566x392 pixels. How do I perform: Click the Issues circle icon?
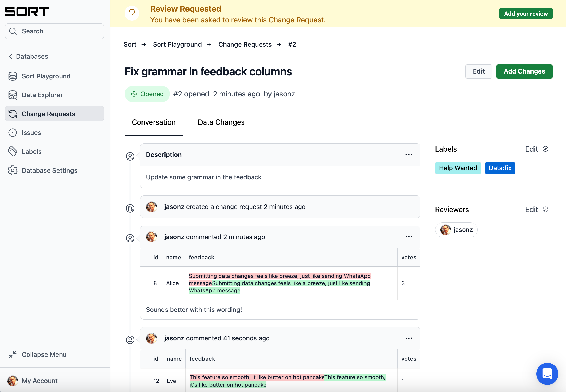pyautogui.click(x=13, y=133)
